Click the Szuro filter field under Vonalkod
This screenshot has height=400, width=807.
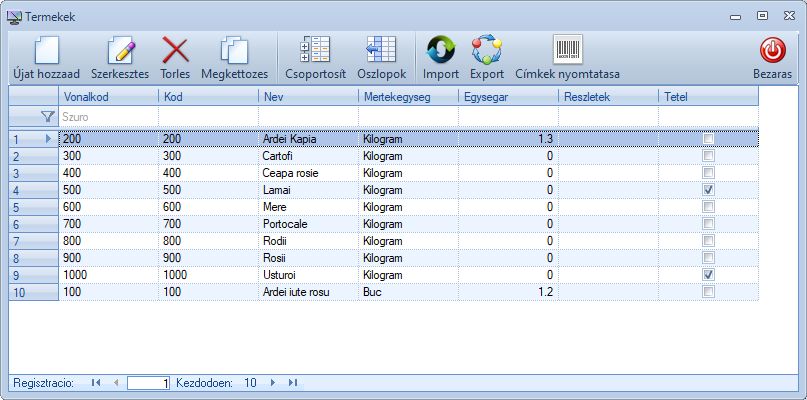pos(109,117)
